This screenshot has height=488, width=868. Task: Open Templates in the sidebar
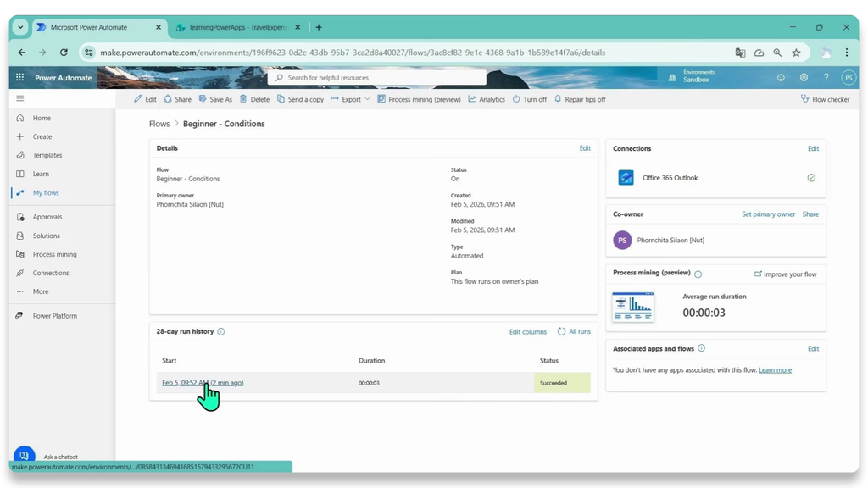point(47,156)
